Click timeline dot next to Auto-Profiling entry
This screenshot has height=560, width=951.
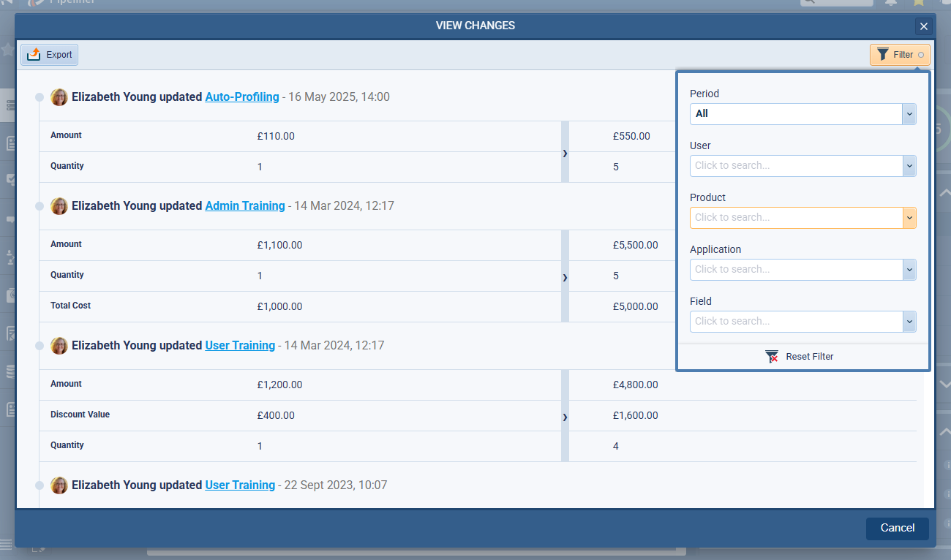pos(40,97)
